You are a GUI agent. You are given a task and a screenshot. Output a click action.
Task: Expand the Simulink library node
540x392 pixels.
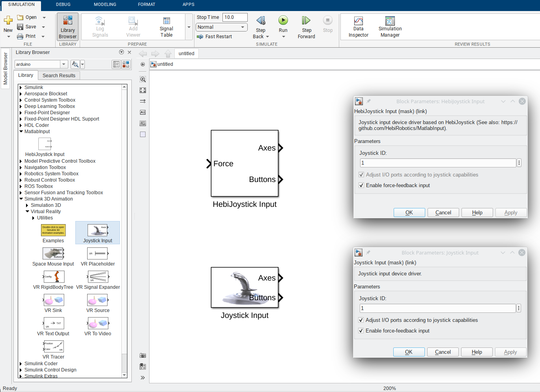(x=21, y=87)
